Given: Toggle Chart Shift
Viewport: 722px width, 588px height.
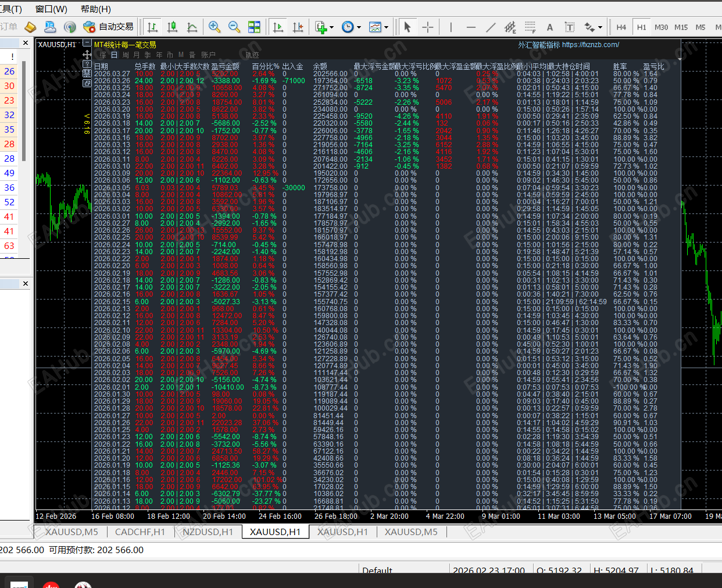Looking at the screenshot, I should tap(298, 27).
